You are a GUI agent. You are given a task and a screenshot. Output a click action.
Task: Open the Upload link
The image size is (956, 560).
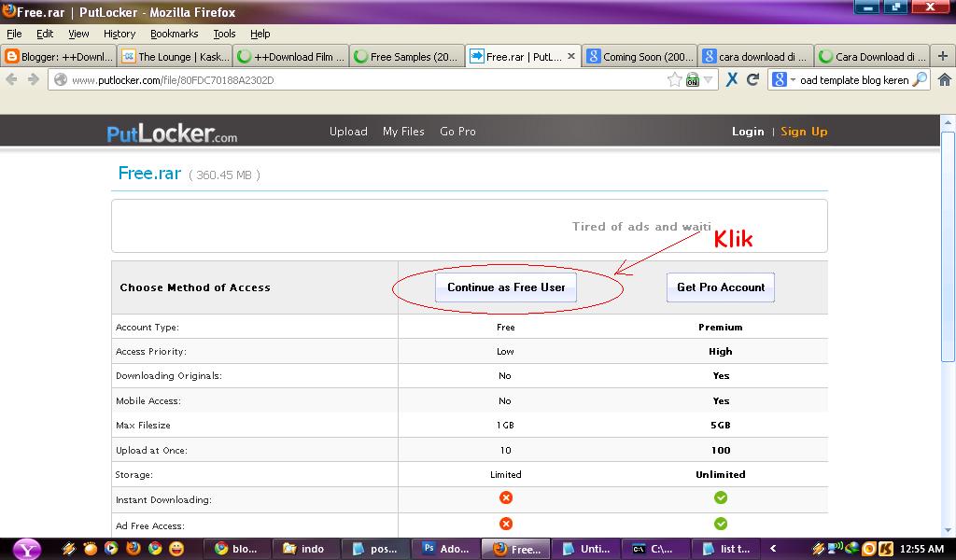coord(348,131)
